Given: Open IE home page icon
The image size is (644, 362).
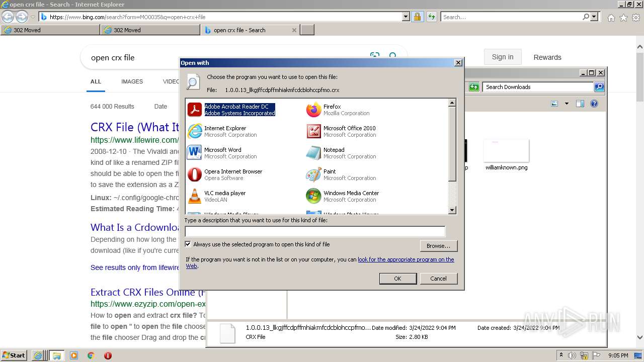Looking at the screenshot, I should 611,18.
